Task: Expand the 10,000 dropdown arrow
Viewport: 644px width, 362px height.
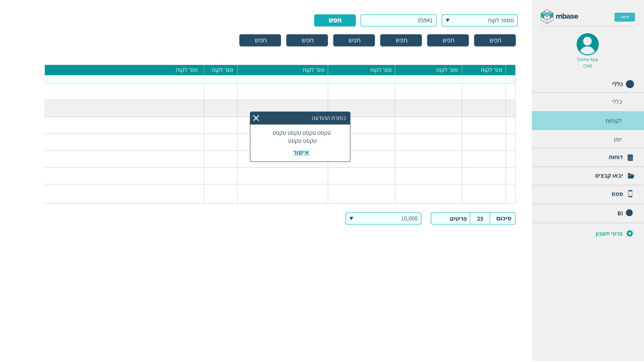Action: 351,219
